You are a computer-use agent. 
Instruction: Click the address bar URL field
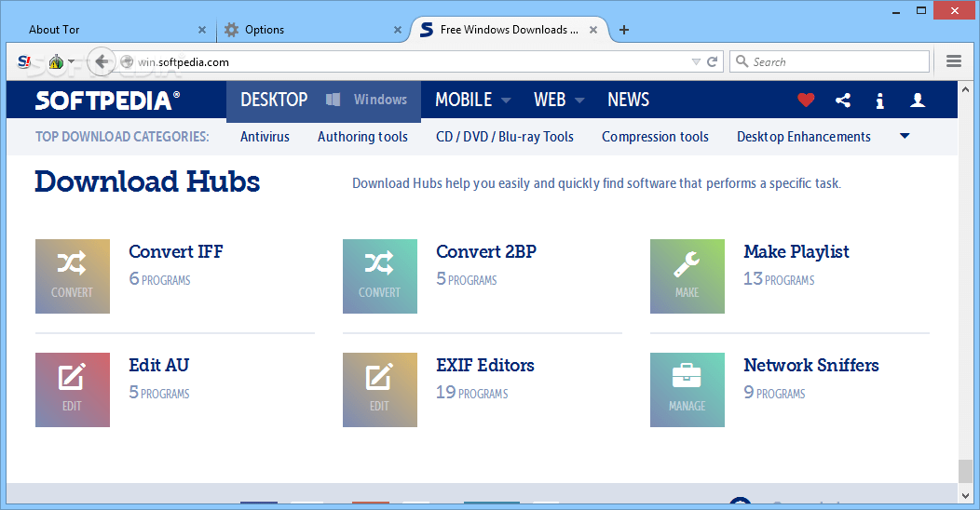413,61
